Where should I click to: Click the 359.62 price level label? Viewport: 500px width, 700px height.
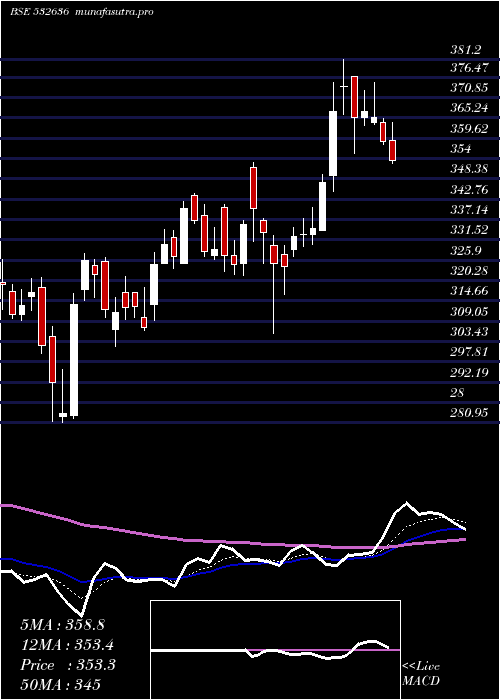click(469, 129)
